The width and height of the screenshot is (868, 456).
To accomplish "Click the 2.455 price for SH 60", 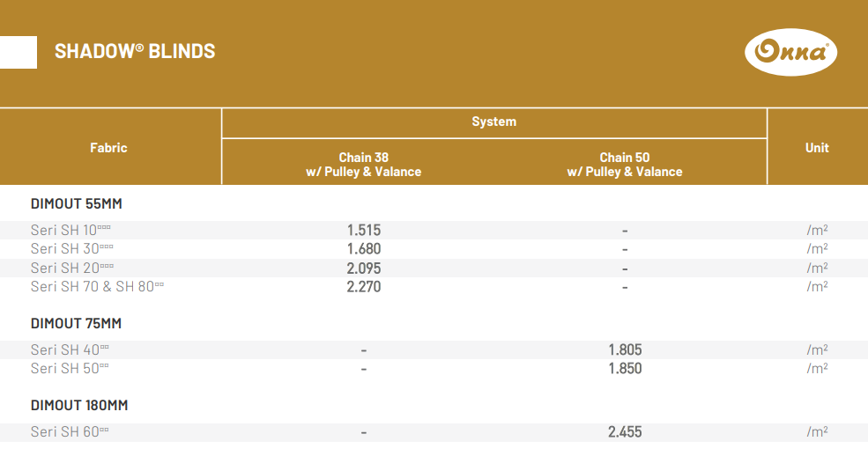I will coord(625,431).
